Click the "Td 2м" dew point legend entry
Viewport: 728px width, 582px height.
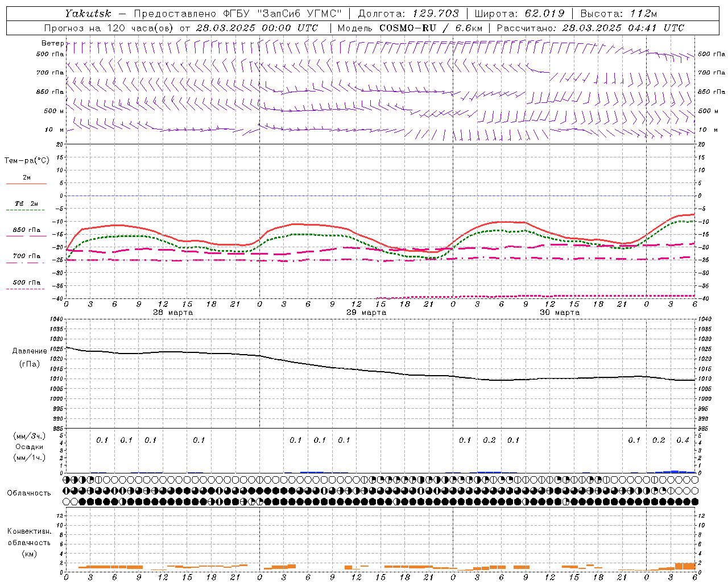pos(26,203)
